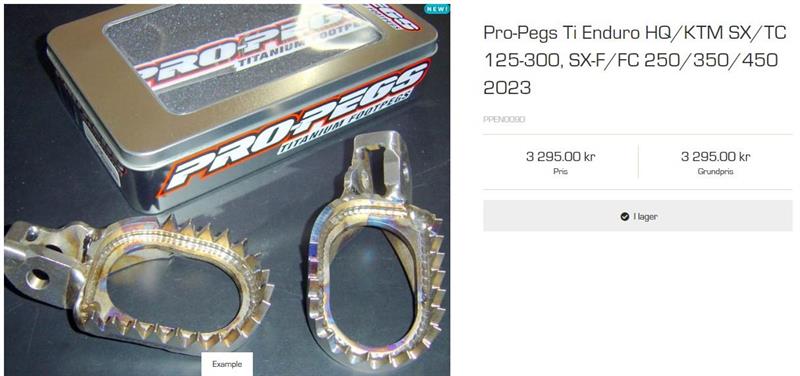
Task: Click the white sticker on the tin's left end
Action: 101,153
